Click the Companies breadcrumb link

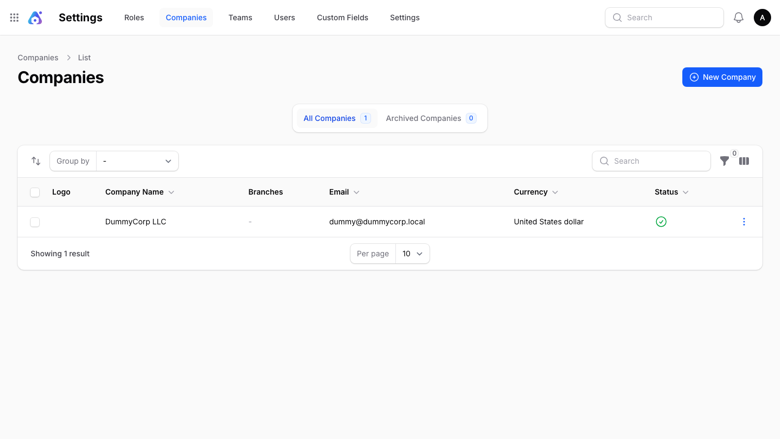click(38, 58)
